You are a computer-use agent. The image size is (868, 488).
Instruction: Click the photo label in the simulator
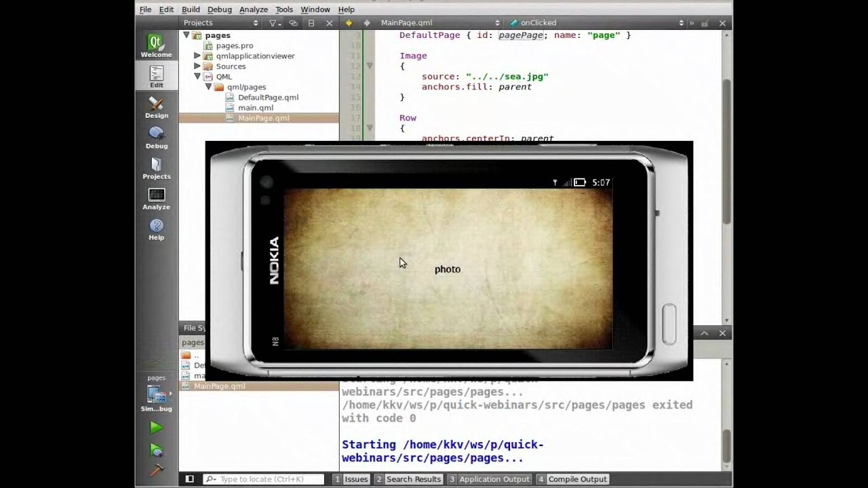coord(448,270)
